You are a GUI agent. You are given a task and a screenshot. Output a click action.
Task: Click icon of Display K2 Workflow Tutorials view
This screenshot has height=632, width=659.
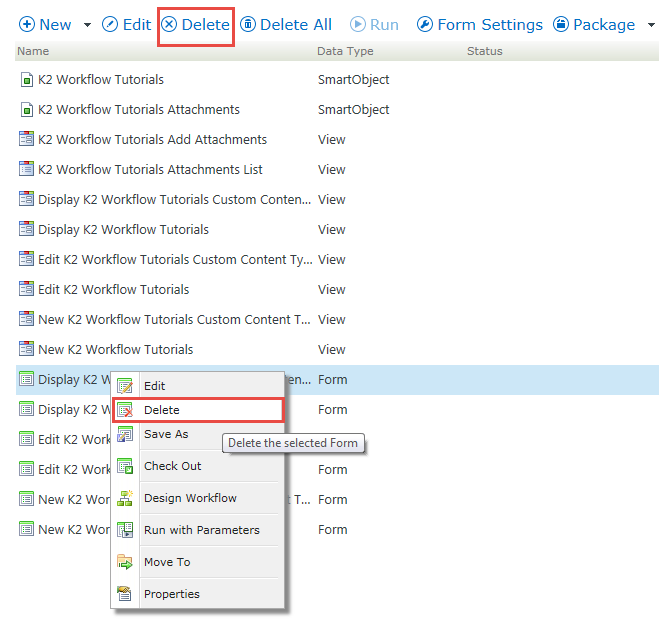[x=26, y=229]
